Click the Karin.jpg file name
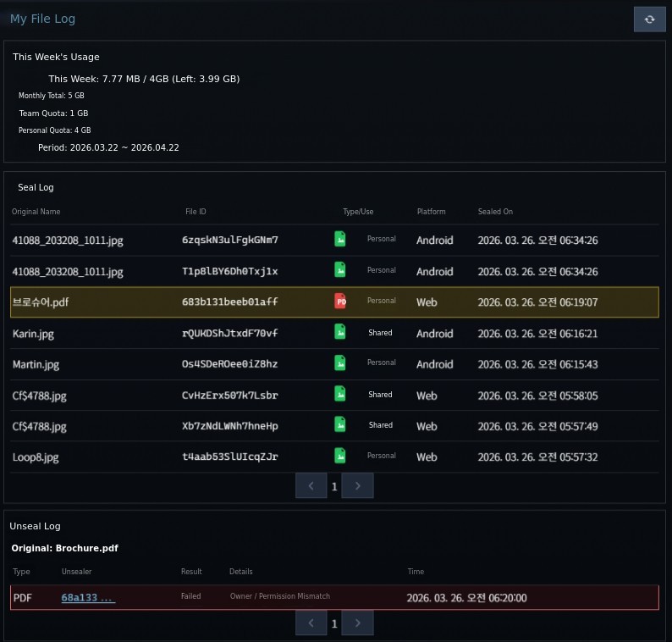Viewport: 672px width, 642px height. 33,334
